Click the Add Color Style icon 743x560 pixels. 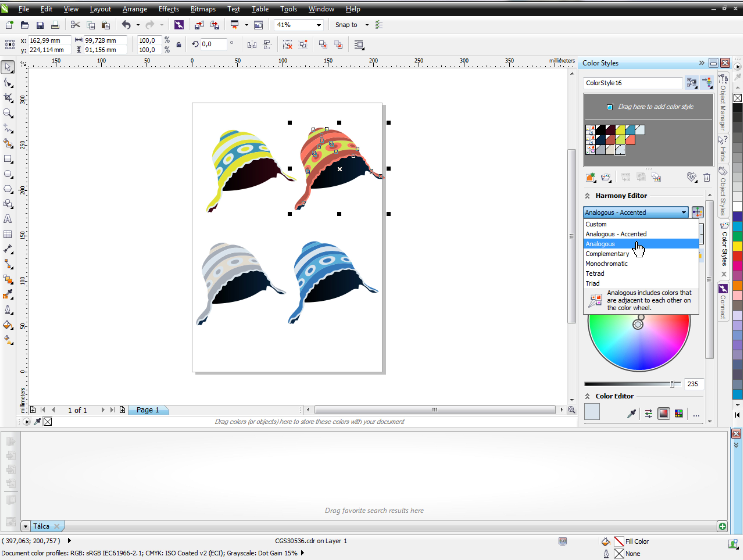[590, 178]
